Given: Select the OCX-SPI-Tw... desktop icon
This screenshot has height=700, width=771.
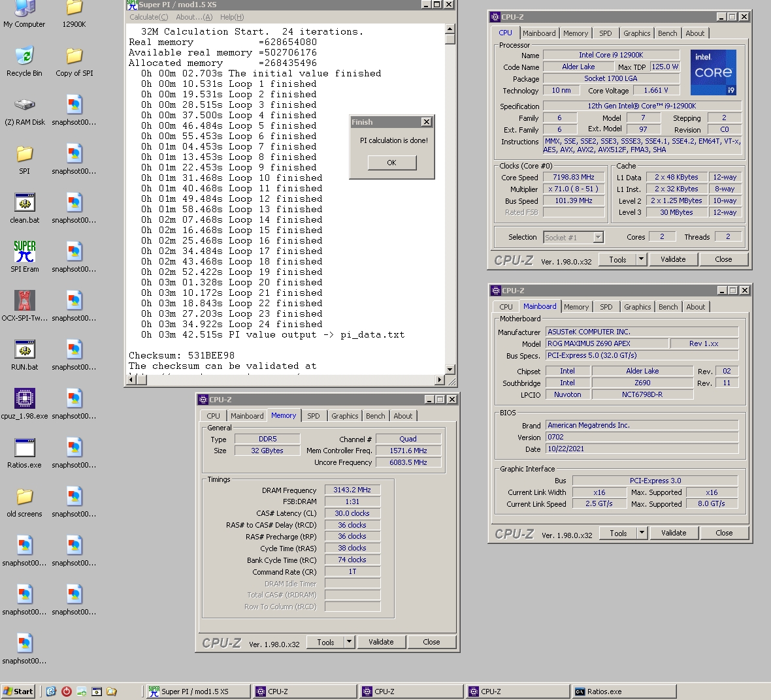Looking at the screenshot, I should [x=25, y=300].
